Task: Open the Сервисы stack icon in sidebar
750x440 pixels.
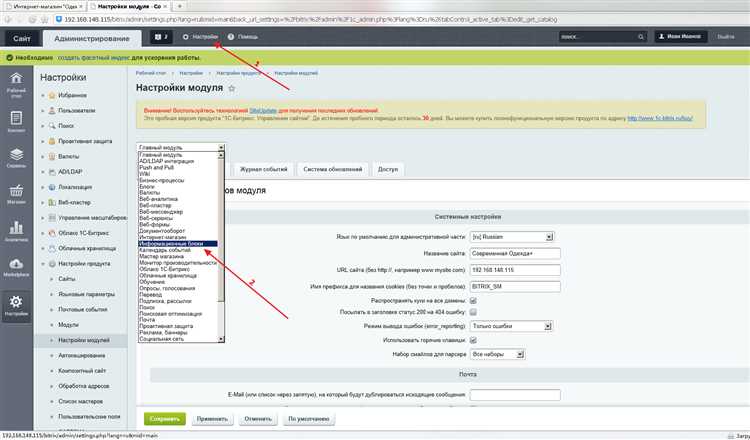Action: coord(16,158)
